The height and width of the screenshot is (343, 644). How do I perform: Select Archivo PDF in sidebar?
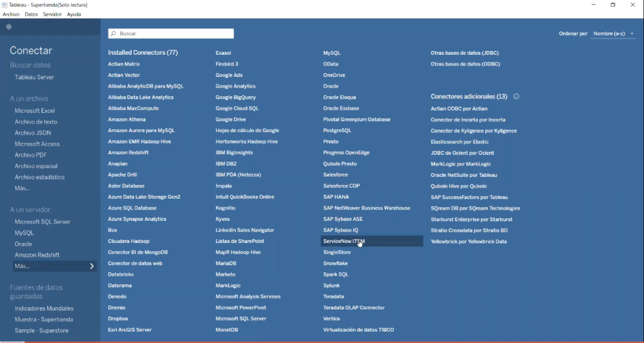(31, 155)
